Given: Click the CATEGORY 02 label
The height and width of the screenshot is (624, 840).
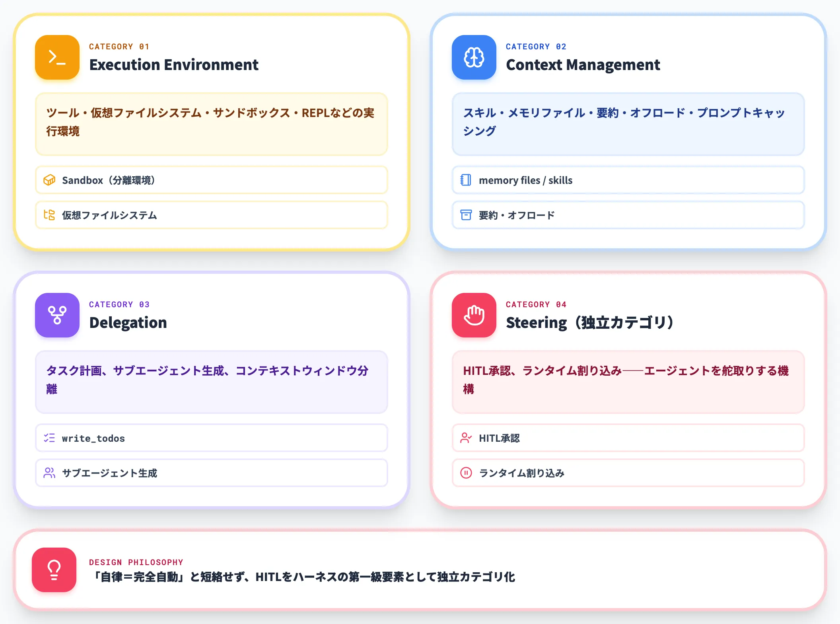Looking at the screenshot, I should click(536, 47).
